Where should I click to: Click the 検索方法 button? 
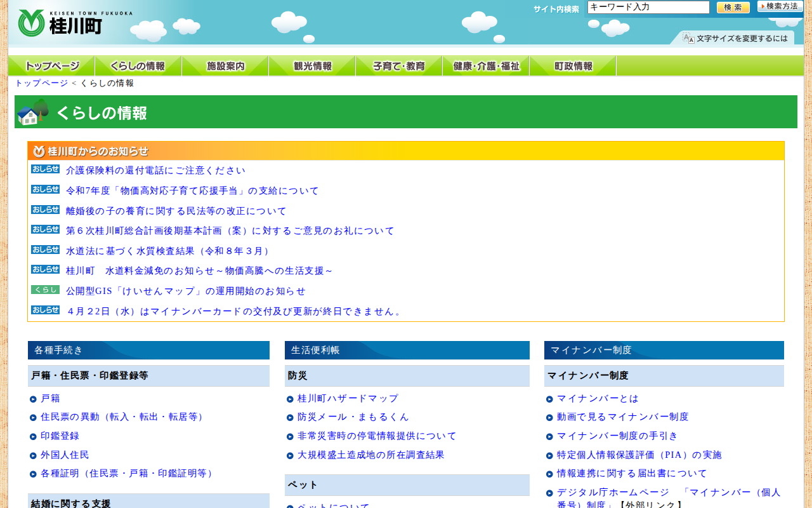780,6
